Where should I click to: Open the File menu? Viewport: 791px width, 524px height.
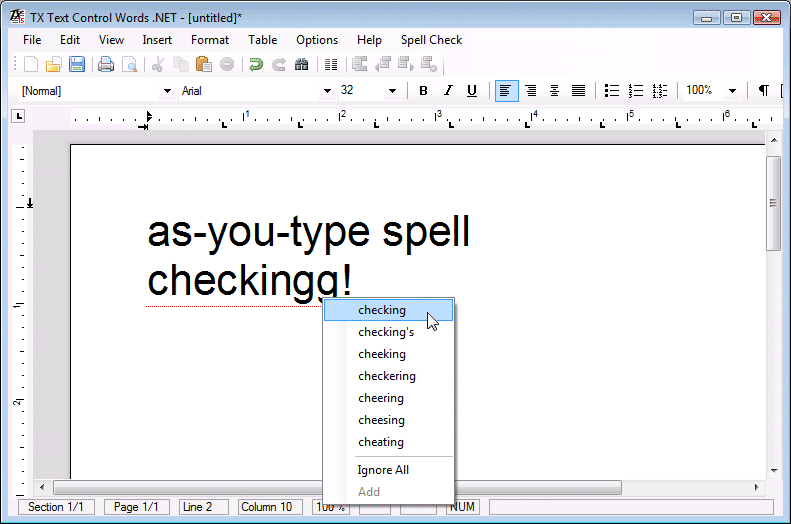point(32,40)
